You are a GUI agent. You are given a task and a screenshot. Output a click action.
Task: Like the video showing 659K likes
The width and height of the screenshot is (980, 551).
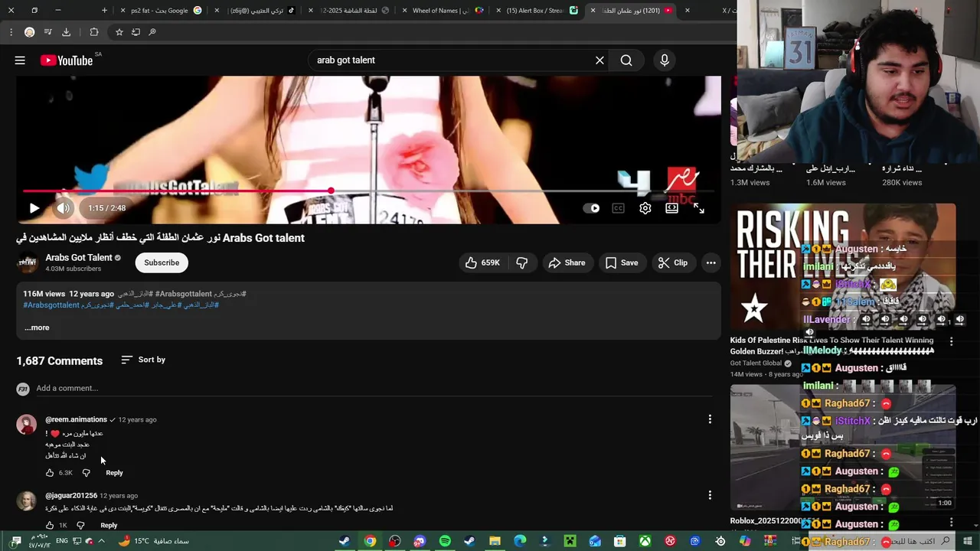483,262
